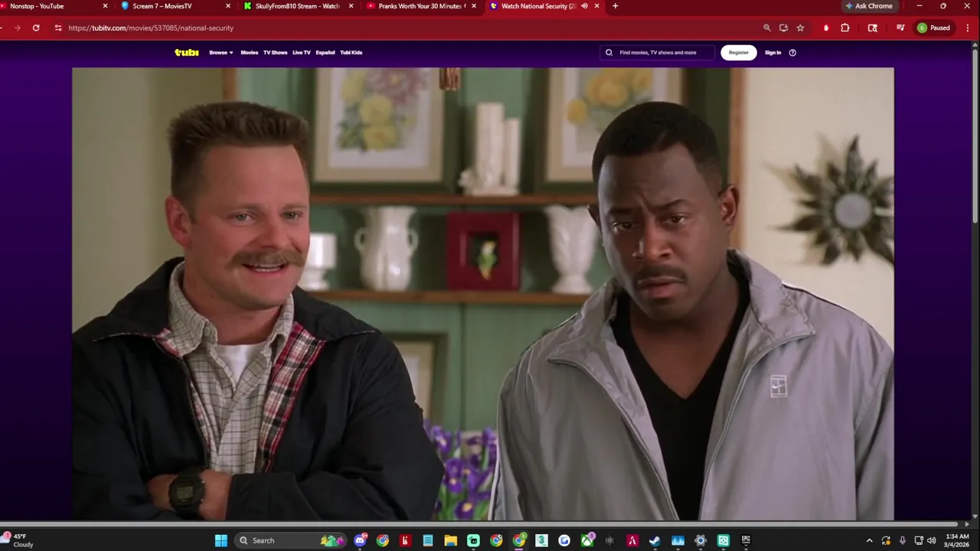Click the Ask Chrome button
This screenshot has width=980, height=551.
point(869,6)
